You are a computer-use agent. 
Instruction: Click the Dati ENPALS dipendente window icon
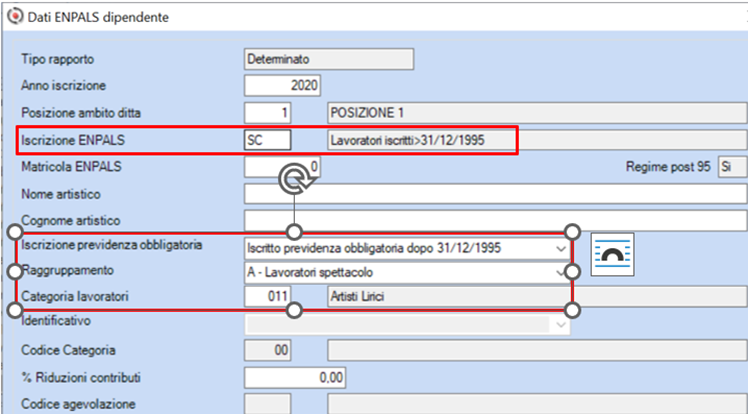[x=15, y=16]
